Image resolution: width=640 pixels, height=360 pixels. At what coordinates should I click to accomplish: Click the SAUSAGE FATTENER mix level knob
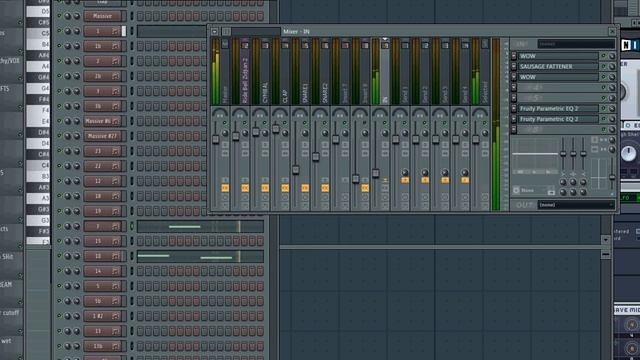click(612, 67)
